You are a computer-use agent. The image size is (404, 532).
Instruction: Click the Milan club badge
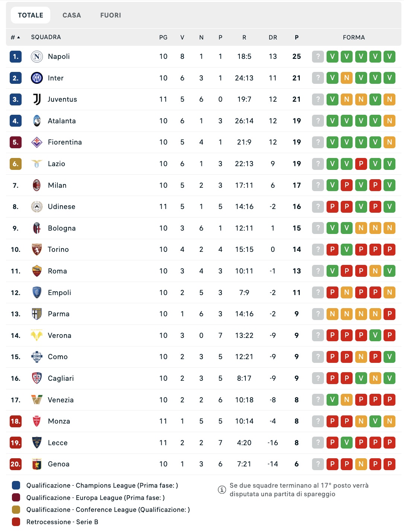pos(36,185)
